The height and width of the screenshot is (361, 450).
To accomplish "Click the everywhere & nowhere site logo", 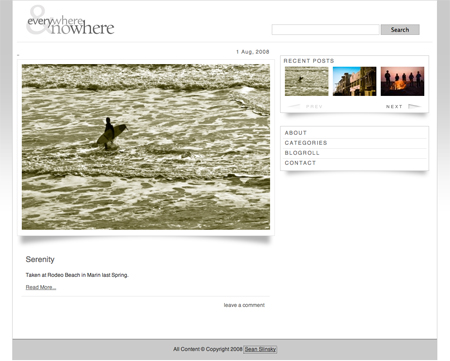I will [70, 21].
